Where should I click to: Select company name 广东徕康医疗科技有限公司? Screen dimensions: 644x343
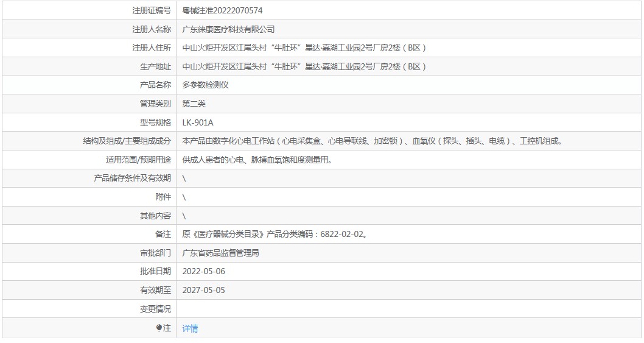tap(228, 29)
